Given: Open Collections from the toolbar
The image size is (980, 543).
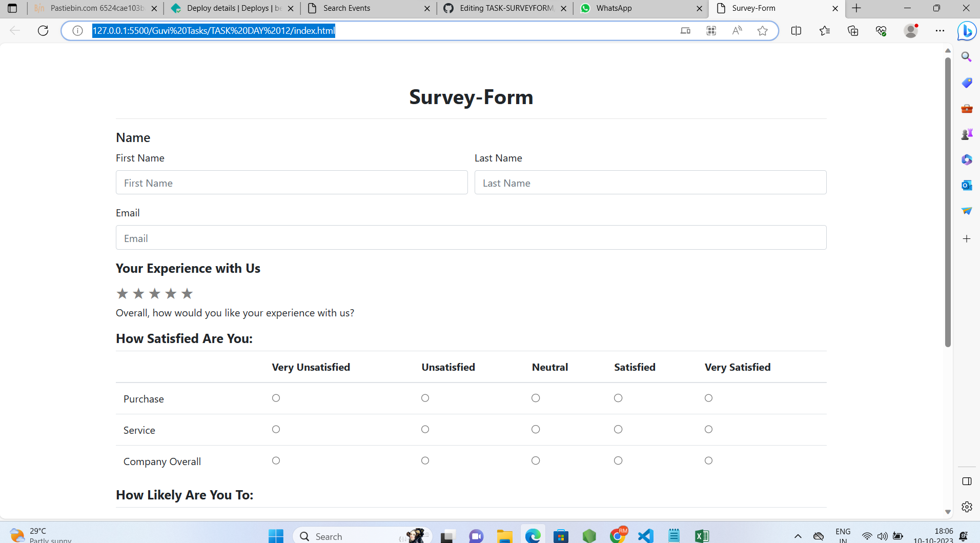Looking at the screenshot, I should (x=852, y=31).
